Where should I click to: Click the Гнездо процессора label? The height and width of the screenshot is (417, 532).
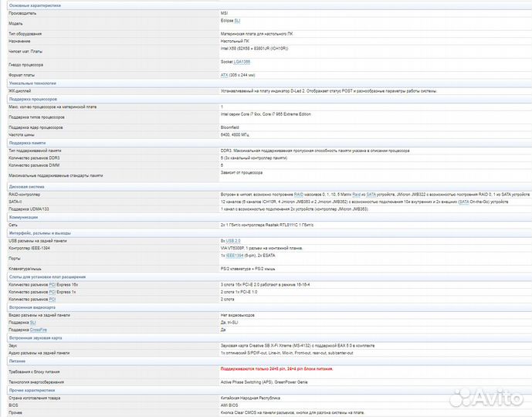[25, 65]
